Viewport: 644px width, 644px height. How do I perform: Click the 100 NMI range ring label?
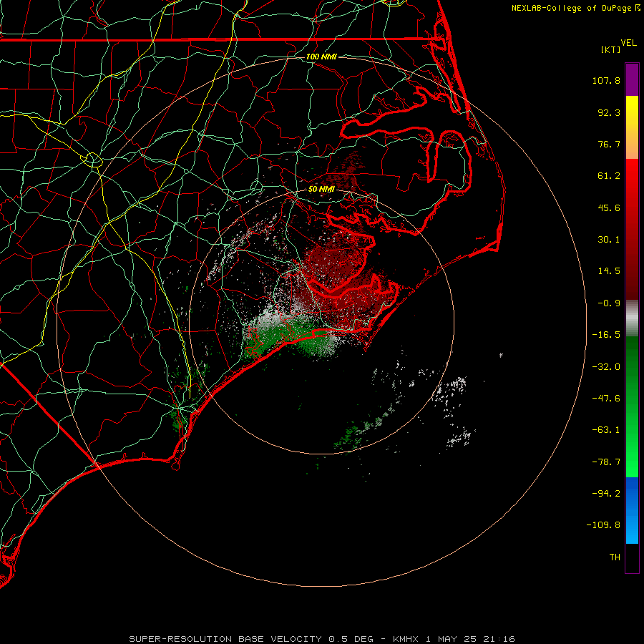pos(321,57)
